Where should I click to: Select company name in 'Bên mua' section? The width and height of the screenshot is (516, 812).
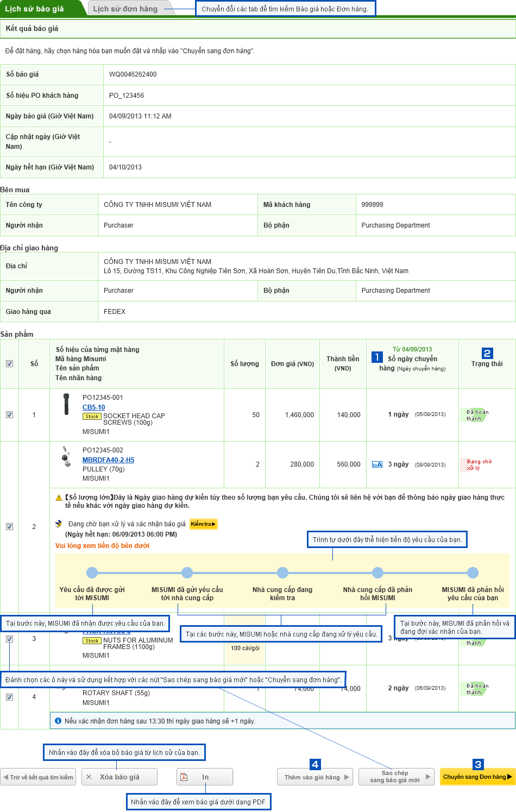coord(158,205)
